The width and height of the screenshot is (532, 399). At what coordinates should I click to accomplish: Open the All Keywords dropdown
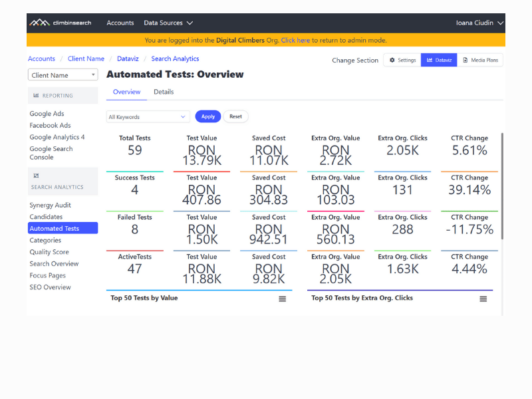point(147,116)
